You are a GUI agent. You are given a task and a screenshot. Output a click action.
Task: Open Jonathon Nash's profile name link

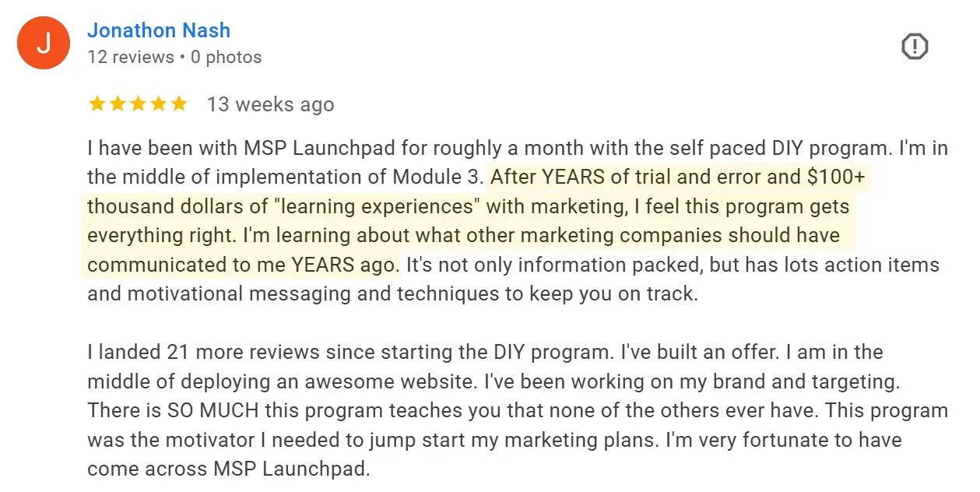(x=159, y=31)
